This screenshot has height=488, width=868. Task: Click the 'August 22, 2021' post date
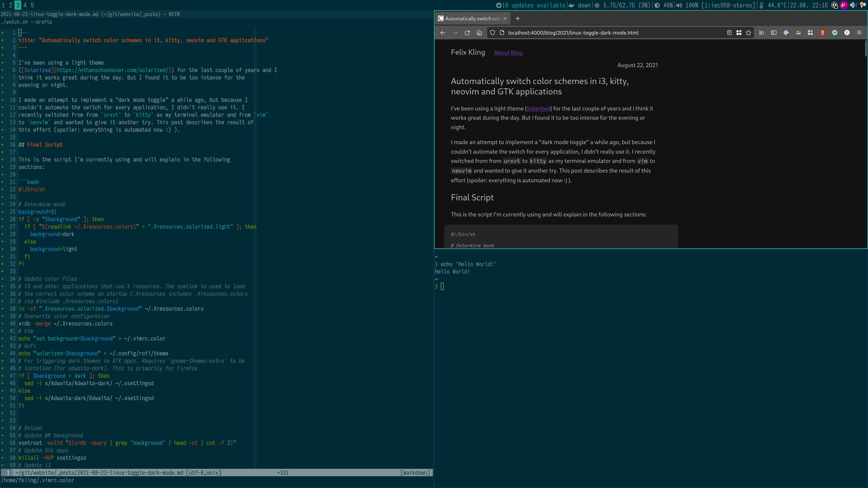637,65
